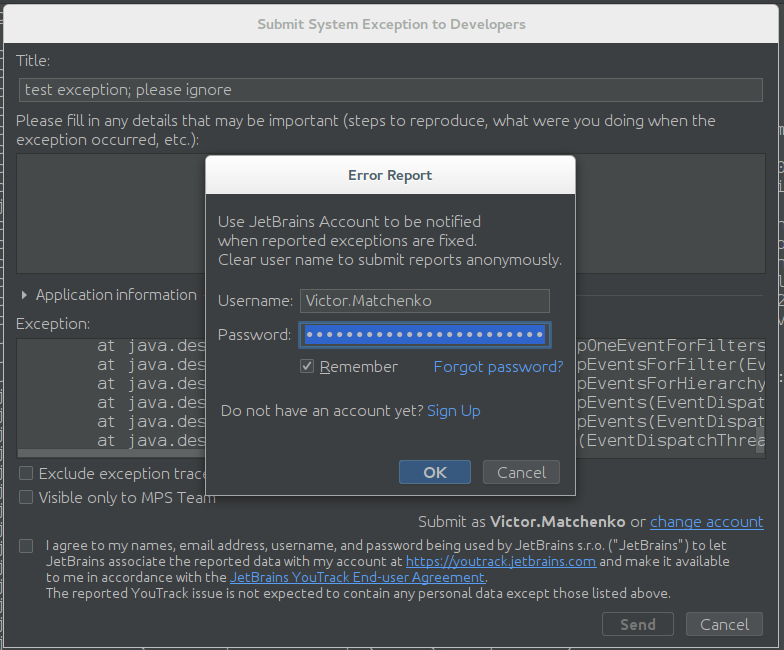Open the change account link
Viewport: 784px width, 650px height.
[x=706, y=522]
